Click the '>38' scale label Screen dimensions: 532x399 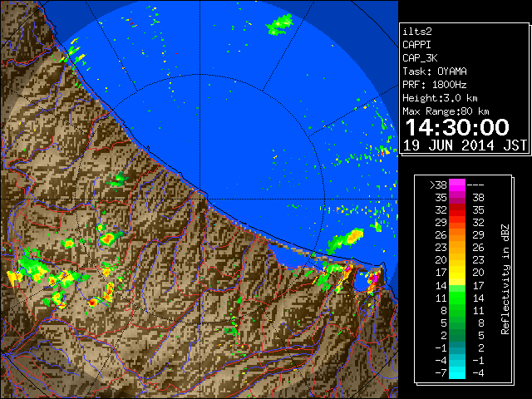pos(438,185)
